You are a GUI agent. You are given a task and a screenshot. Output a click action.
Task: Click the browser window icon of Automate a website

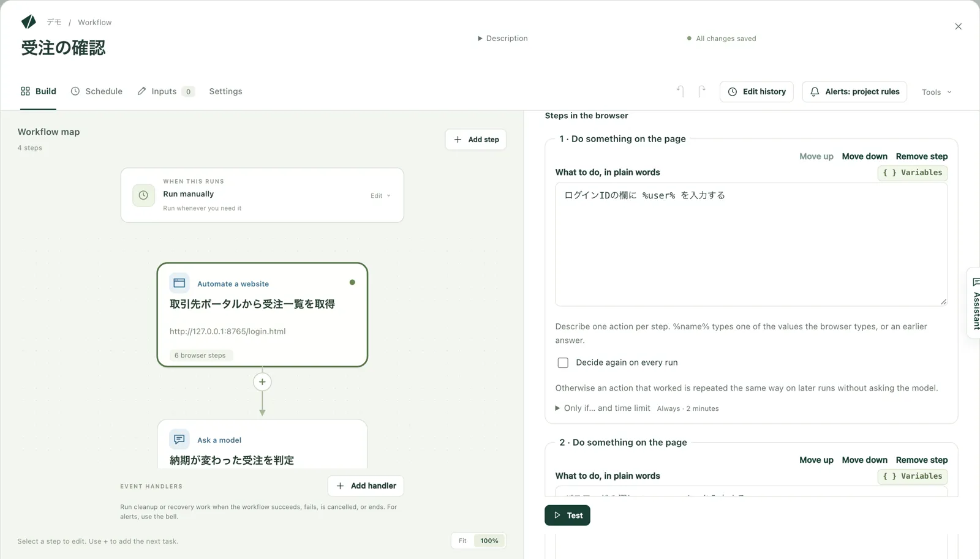point(179,283)
